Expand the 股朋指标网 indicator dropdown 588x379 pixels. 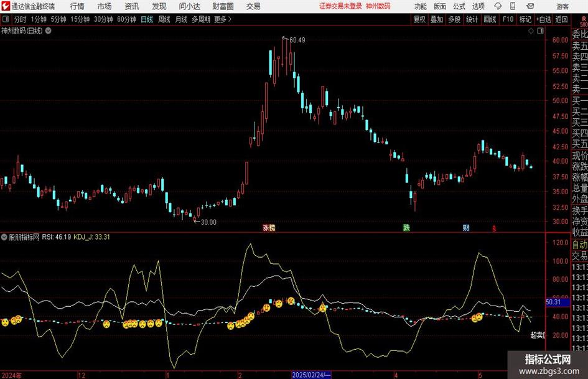(4, 237)
